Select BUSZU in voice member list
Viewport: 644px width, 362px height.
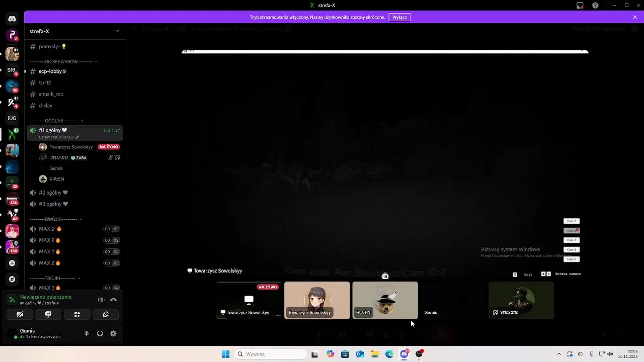pyautogui.click(x=79, y=157)
